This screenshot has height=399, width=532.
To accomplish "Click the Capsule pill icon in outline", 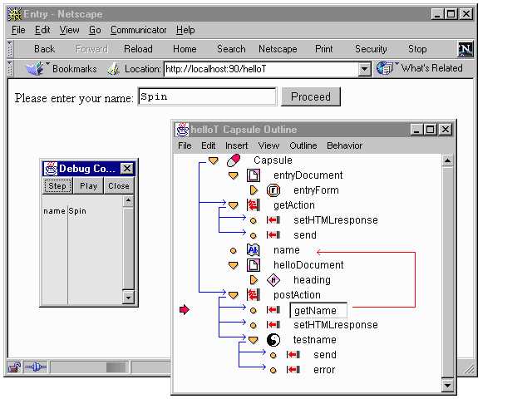I will [x=234, y=160].
